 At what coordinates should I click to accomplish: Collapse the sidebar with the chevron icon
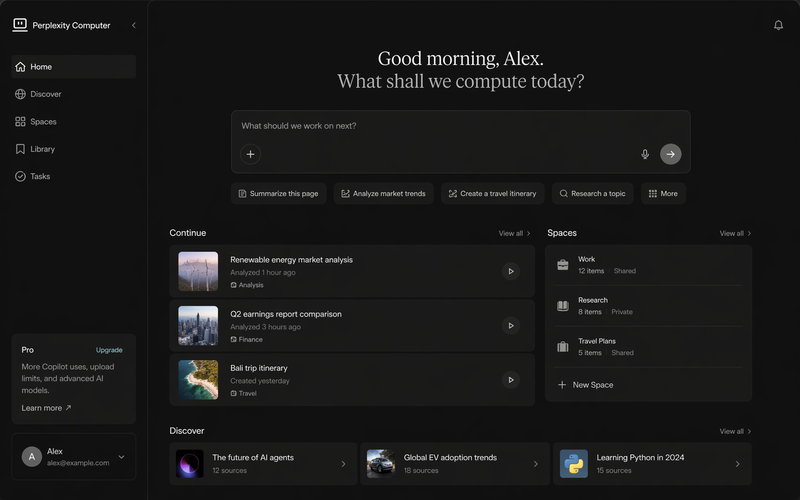click(134, 25)
